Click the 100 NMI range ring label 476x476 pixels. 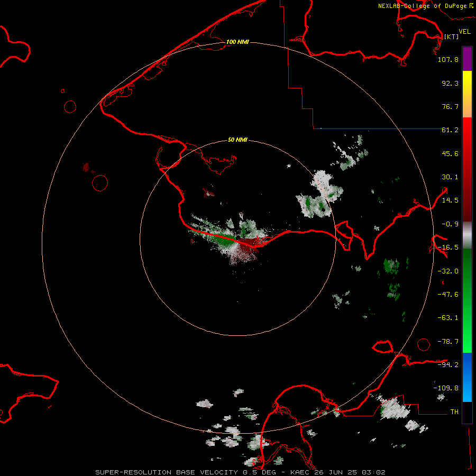[x=237, y=42]
